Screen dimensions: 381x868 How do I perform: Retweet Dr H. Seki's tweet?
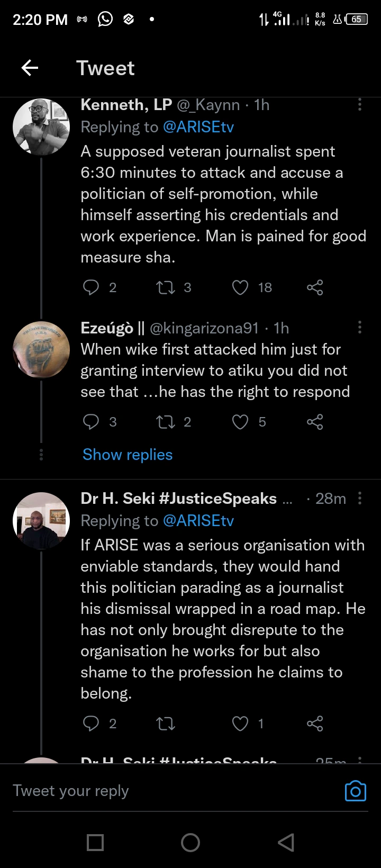tap(166, 724)
